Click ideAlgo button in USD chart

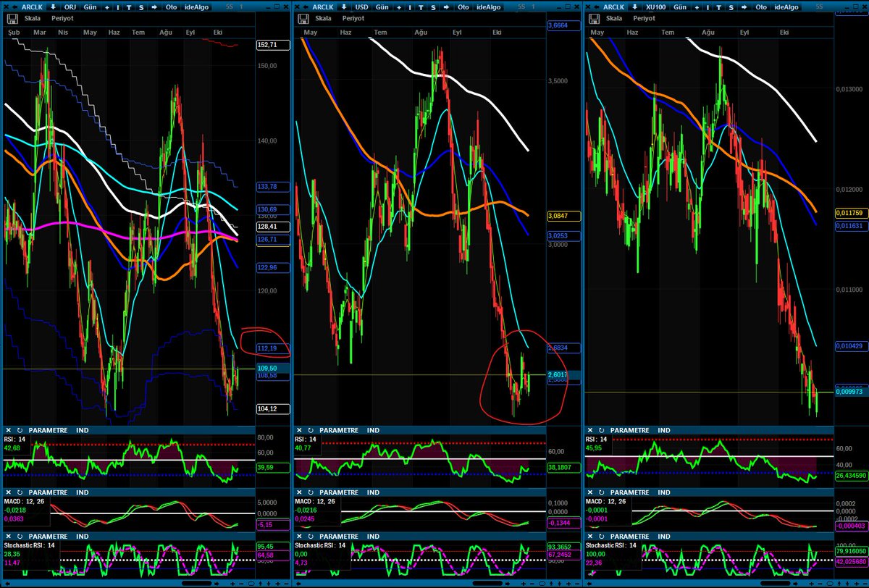489,7
